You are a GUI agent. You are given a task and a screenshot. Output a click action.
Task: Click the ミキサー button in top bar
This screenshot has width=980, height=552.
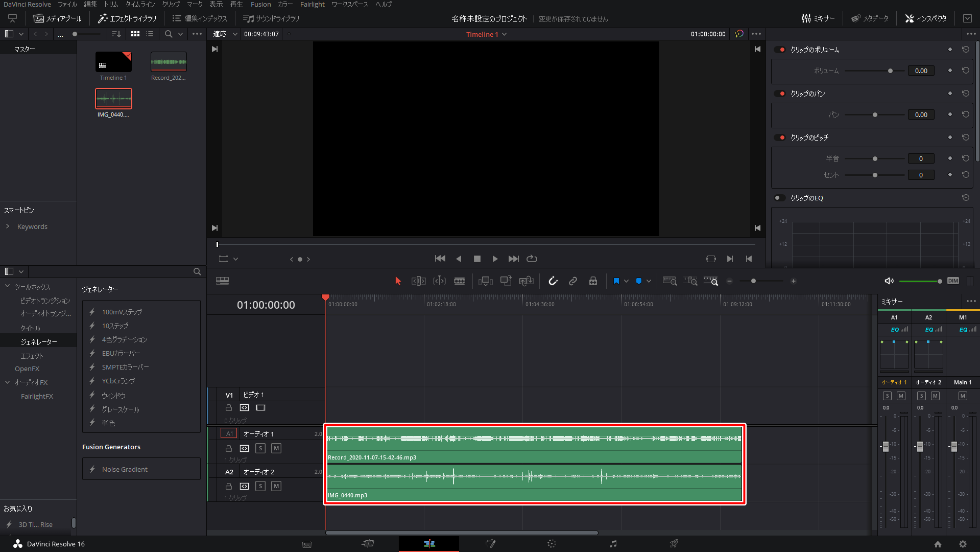818,18
